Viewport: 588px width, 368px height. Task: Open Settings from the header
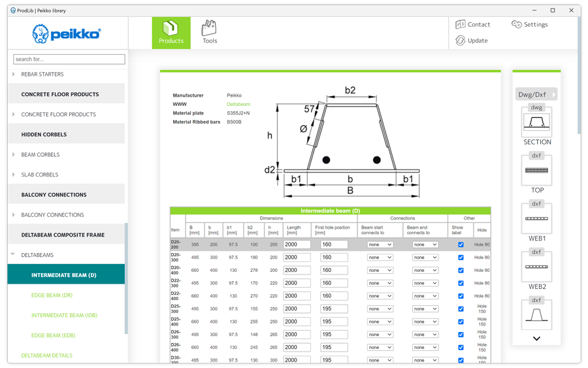(x=516, y=24)
